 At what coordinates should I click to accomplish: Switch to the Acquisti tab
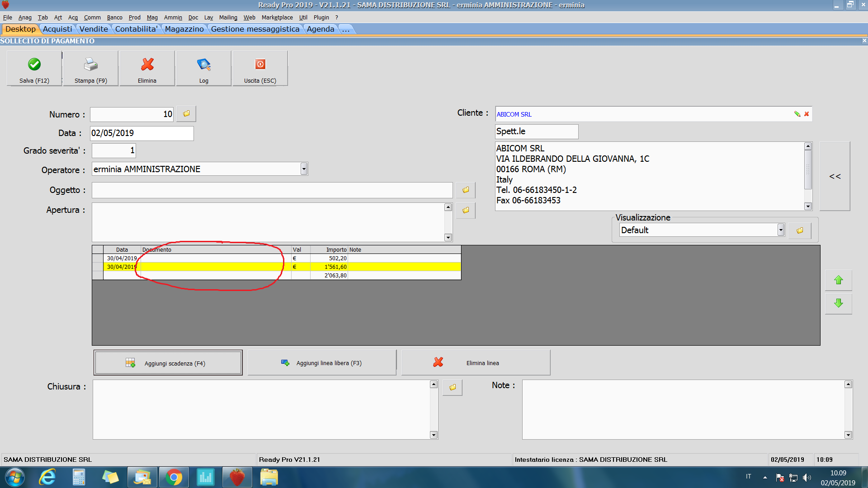(x=57, y=29)
